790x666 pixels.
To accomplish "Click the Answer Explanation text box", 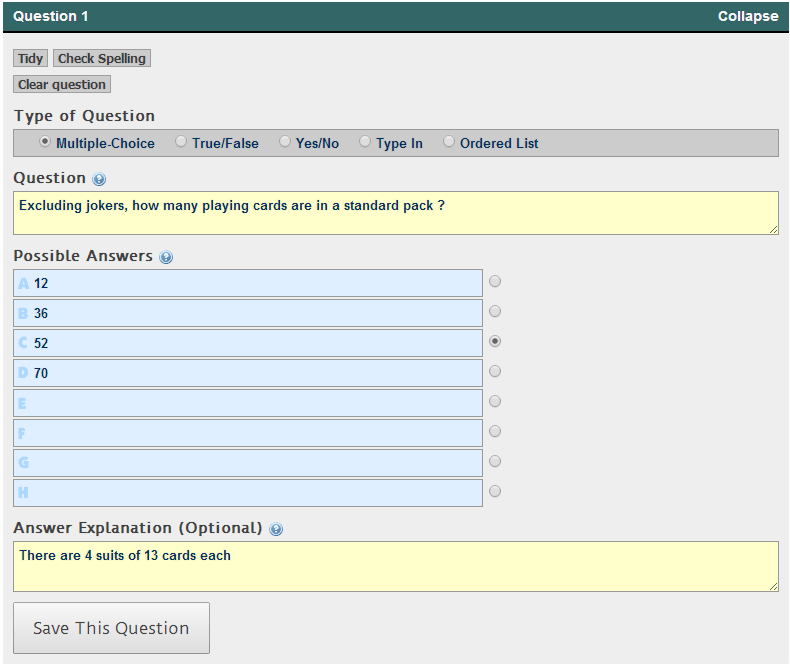I will click(396, 566).
